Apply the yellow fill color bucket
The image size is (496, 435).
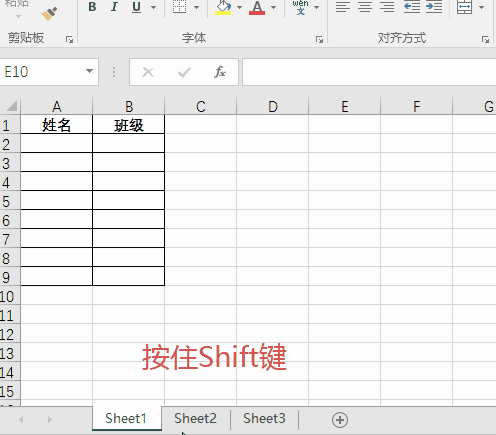click(x=223, y=7)
